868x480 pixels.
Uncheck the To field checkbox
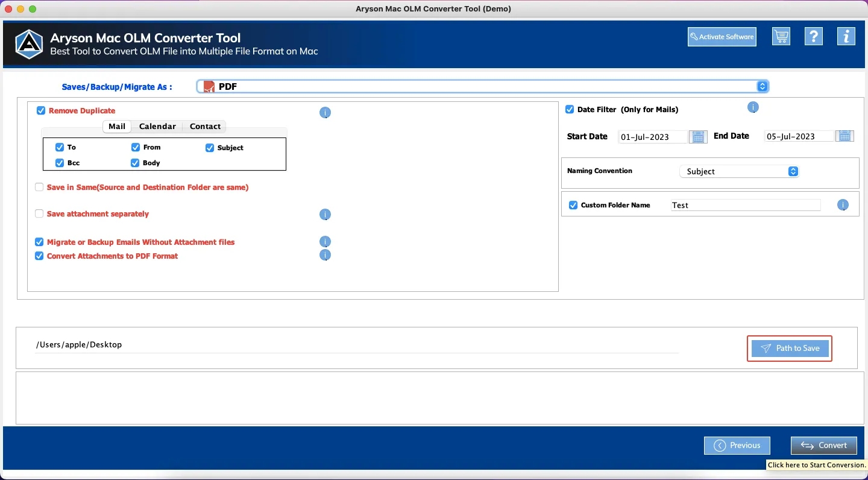tap(60, 147)
